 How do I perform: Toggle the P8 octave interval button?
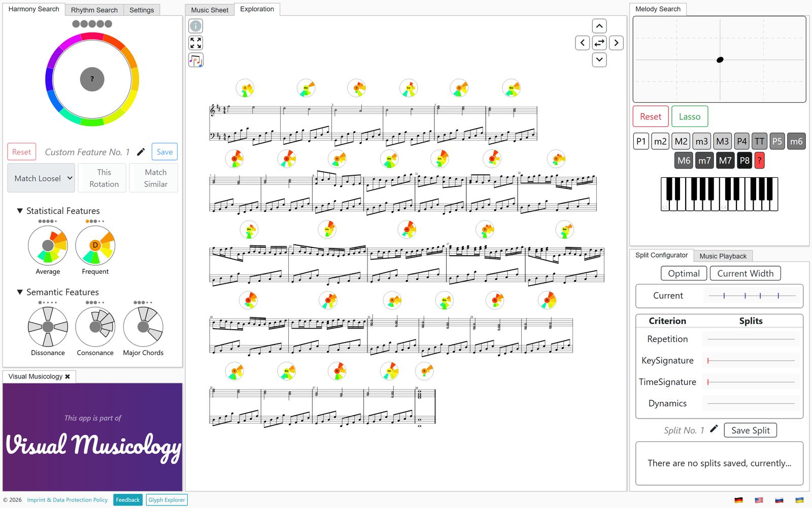(745, 161)
